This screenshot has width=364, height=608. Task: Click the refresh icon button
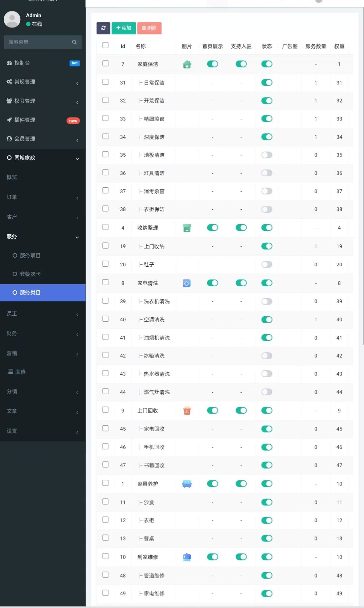coord(103,28)
